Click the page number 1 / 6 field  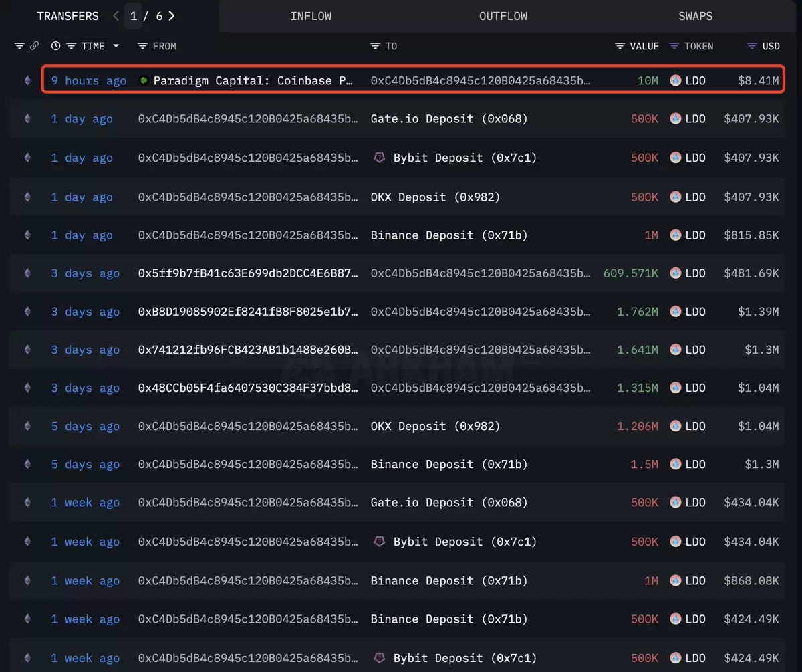coord(133,16)
